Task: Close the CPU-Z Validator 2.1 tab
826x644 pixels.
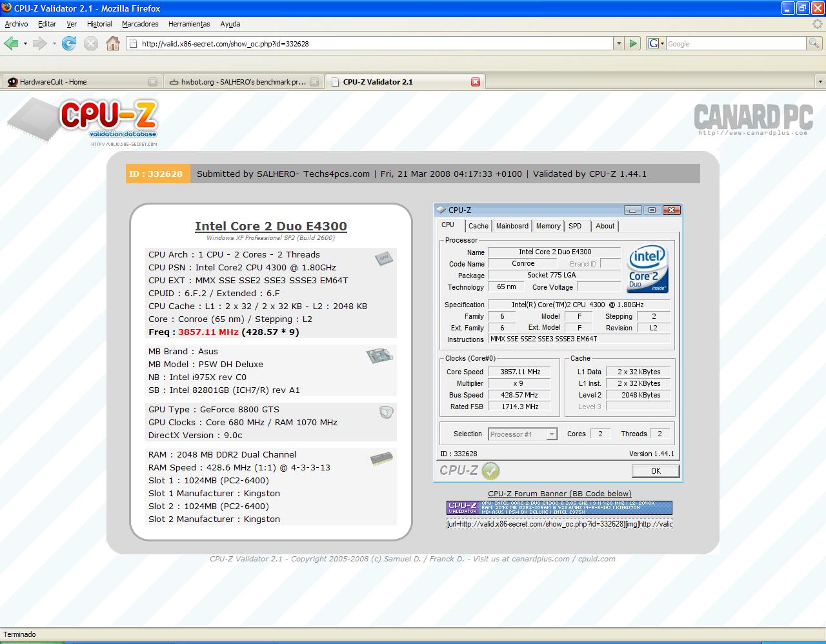Action: click(476, 82)
